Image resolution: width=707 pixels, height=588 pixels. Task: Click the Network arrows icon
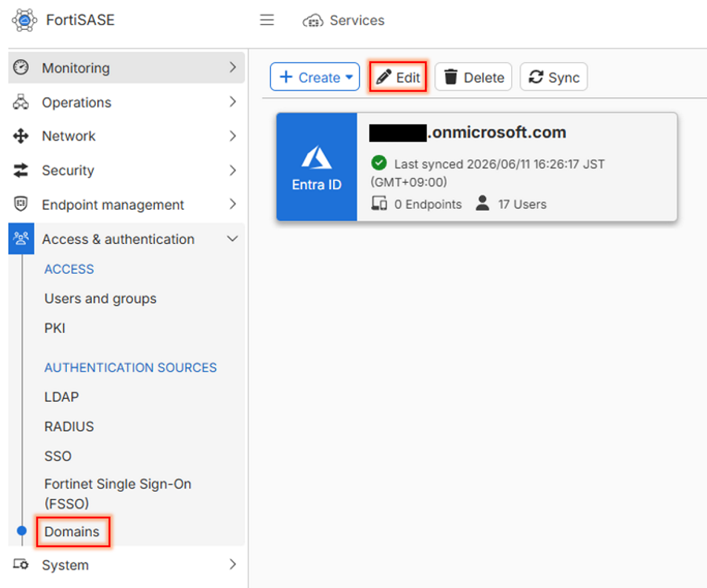point(21,136)
